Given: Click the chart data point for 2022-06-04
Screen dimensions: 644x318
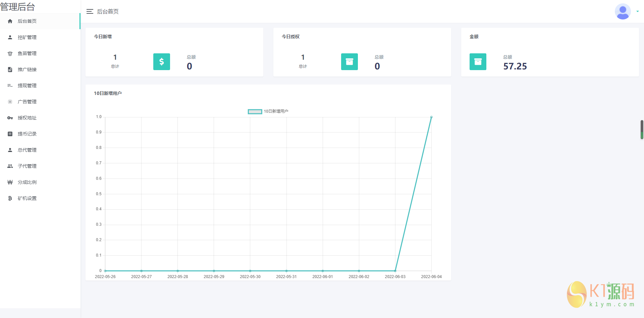Looking at the screenshot, I should [431, 117].
